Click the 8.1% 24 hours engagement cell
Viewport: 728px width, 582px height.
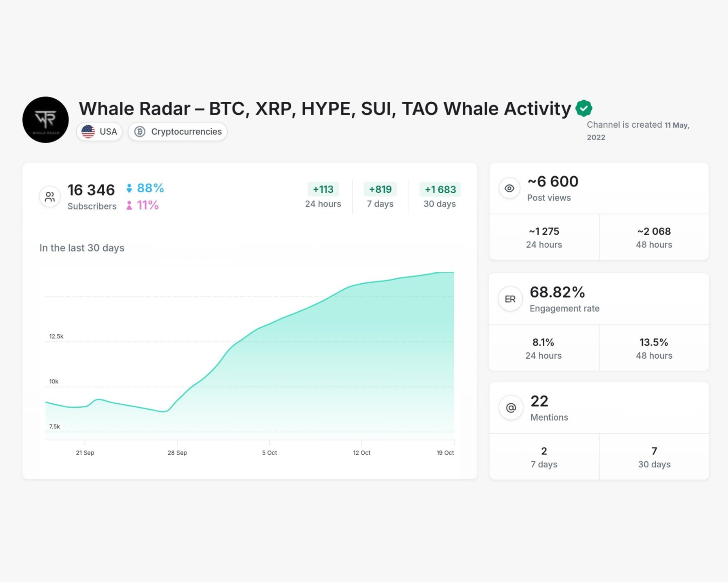[544, 348]
